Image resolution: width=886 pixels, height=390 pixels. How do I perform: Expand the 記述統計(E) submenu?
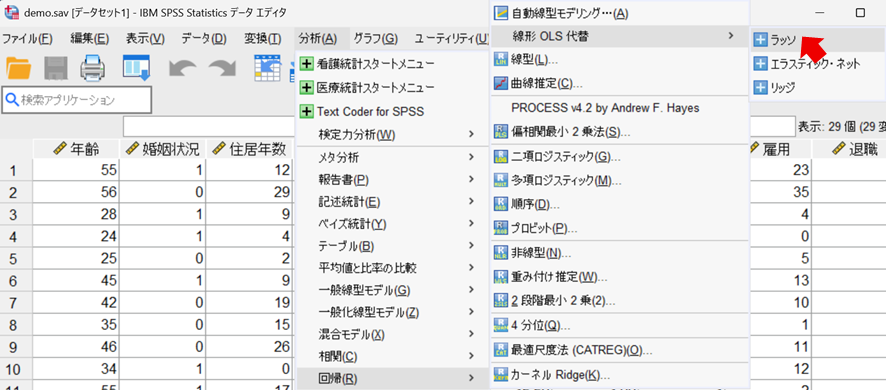392,202
